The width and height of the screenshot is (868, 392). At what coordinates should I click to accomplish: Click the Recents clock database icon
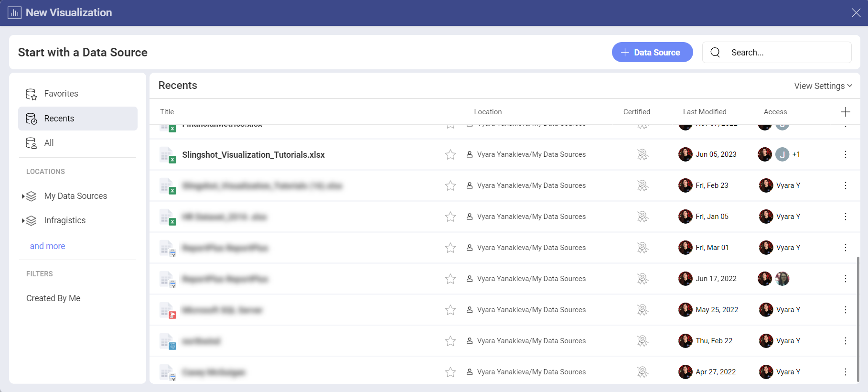(x=32, y=119)
